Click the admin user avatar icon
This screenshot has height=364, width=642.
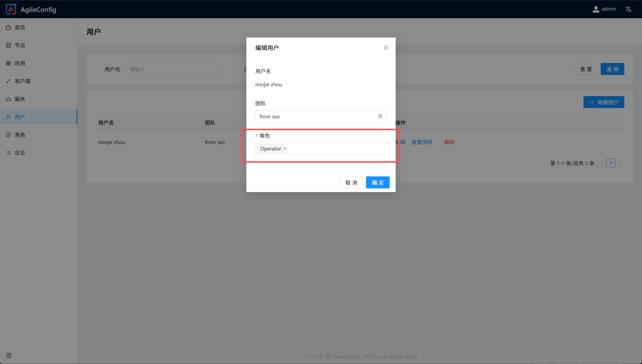point(596,9)
